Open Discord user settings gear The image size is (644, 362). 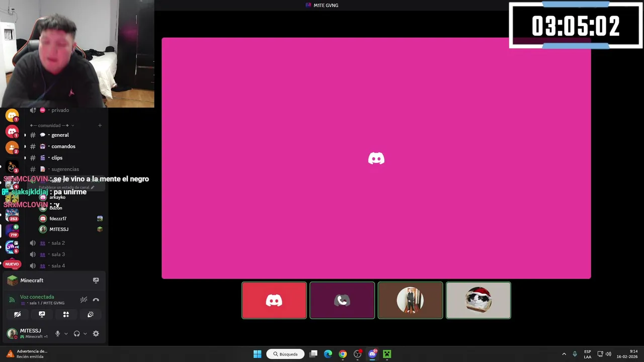coord(96,333)
